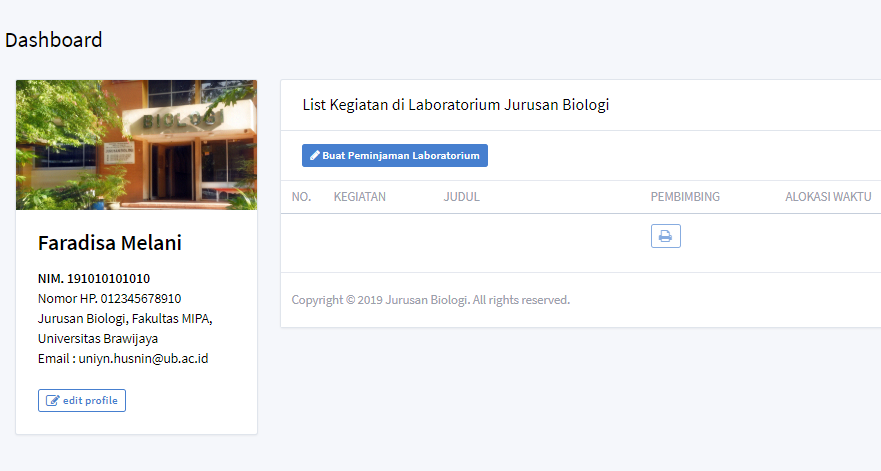Sort by the NO. column header
The image size is (881, 471).
coord(301,197)
